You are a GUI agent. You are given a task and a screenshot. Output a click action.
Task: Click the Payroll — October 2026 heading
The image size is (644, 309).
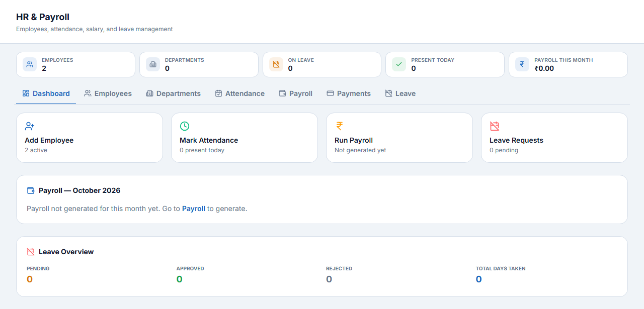pos(79,190)
